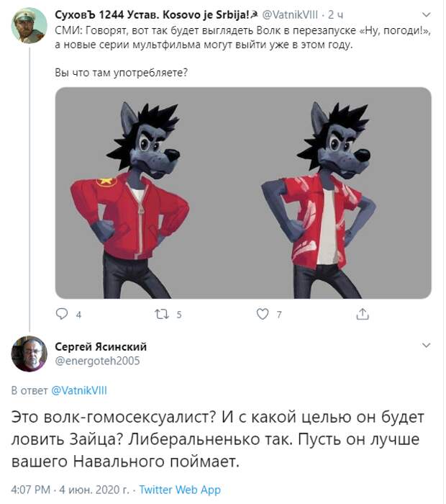Open the share tweet icon
Image resolution: width=446 pixels, height=504 pixels.
[x=363, y=314]
